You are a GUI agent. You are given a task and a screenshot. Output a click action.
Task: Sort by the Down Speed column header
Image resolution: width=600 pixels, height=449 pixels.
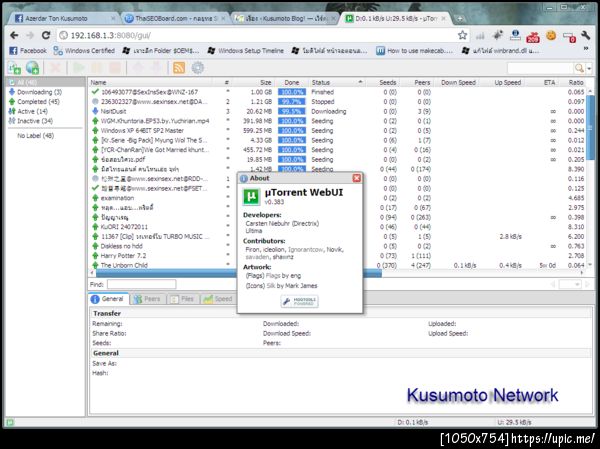point(458,82)
